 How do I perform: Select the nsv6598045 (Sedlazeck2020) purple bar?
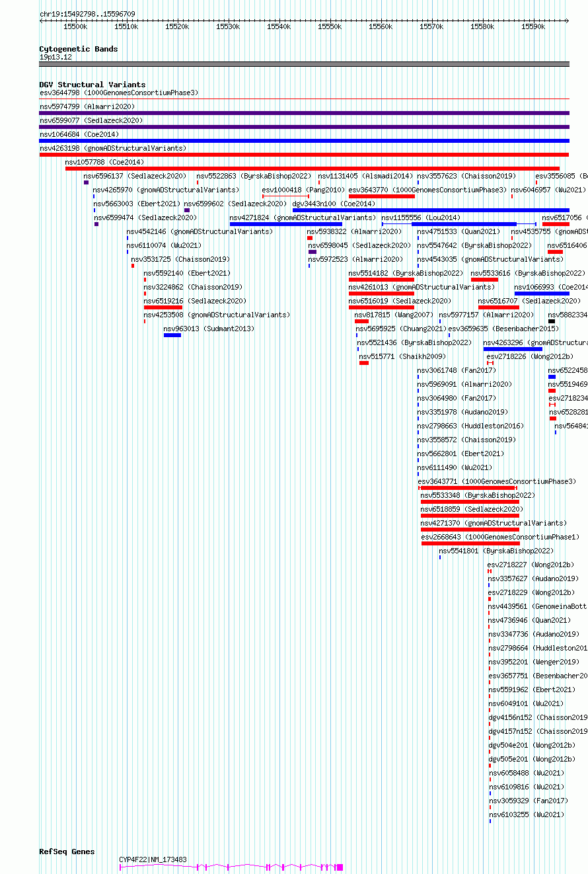312,252
